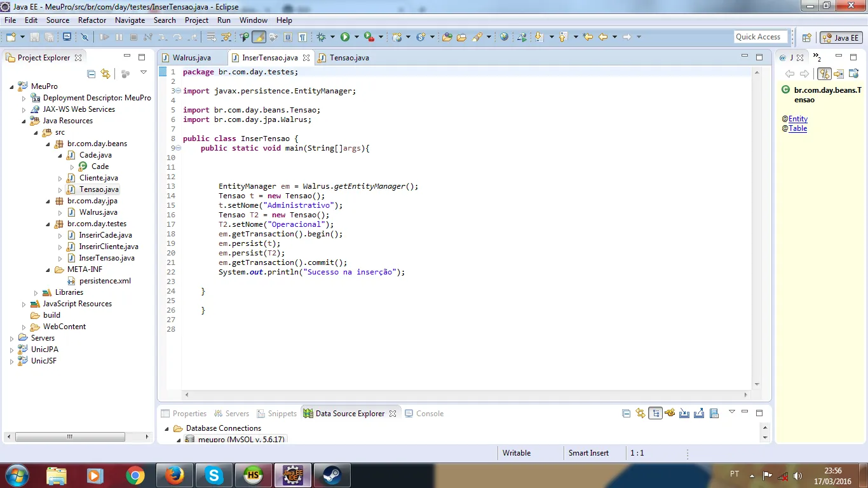Image resolution: width=868 pixels, height=488 pixels.
Task: Collapse the Database Connections node
Action: (166, 428)
